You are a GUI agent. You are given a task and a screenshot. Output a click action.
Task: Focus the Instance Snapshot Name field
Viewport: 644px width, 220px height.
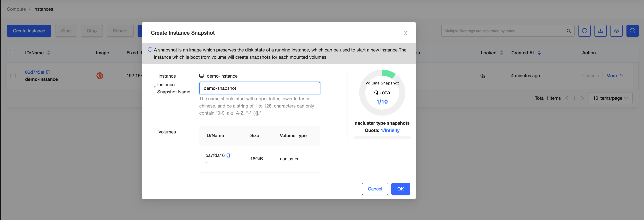tap(260, 88)
